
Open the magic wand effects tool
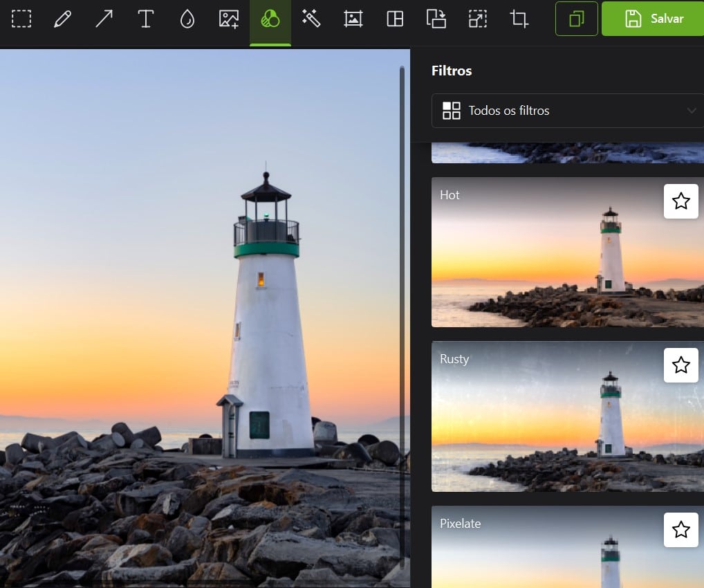312,19
